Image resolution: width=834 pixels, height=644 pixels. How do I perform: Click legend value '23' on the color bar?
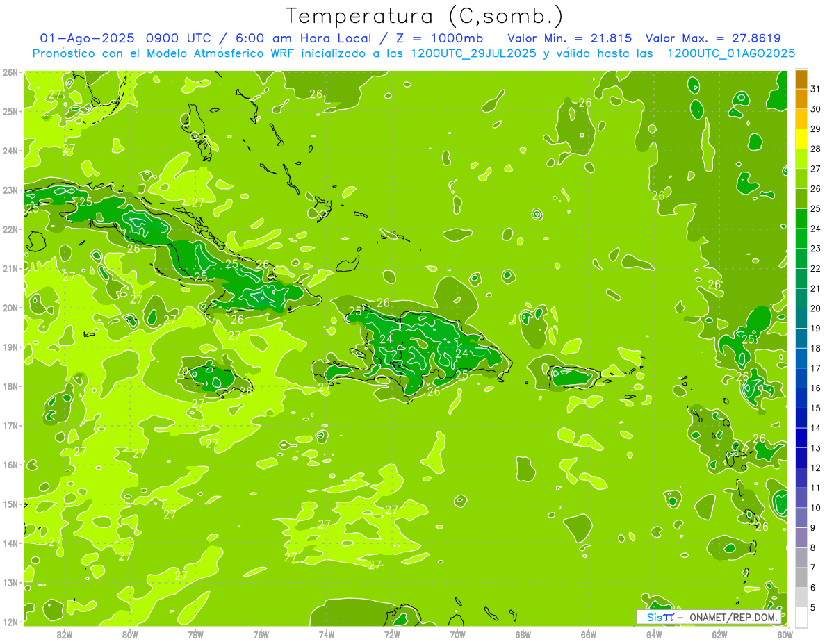816,248
